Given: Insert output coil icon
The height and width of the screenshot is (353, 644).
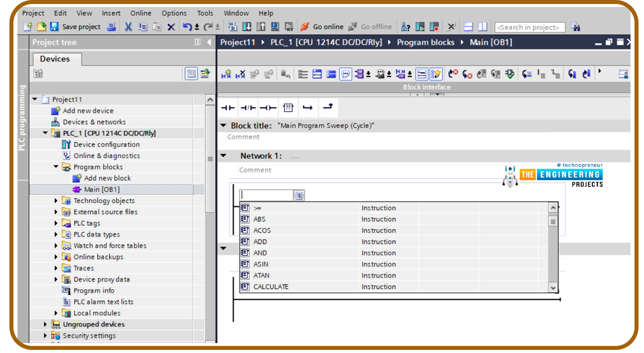Looking at the screenshot, I should click(x=268, y=107).
